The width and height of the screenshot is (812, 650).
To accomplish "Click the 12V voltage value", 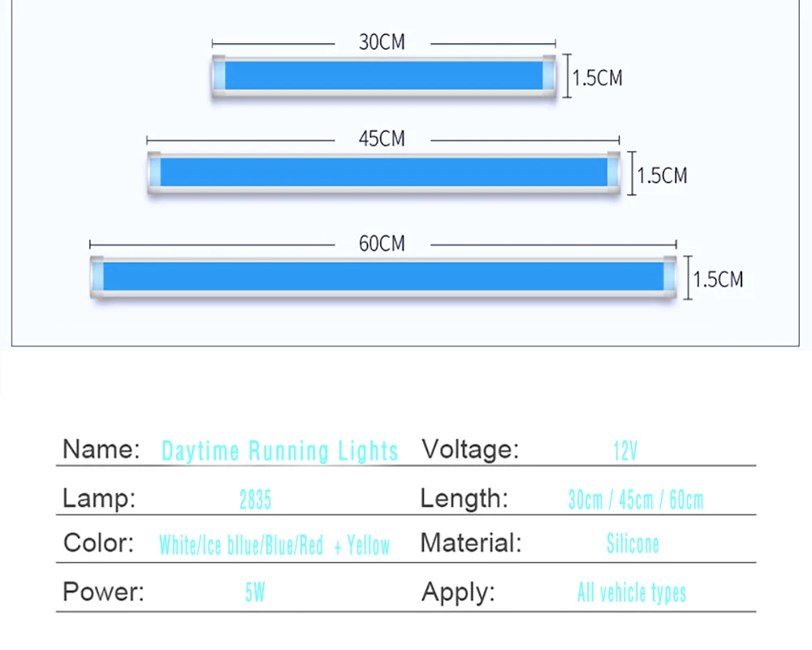I will (x=625, y=450).
